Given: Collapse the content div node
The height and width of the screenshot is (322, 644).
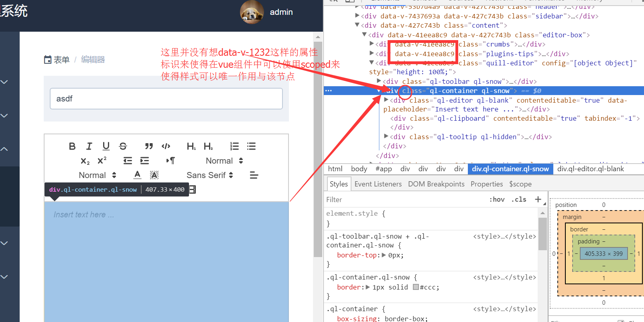Looking at the screenshot, I should coord(357,25).
